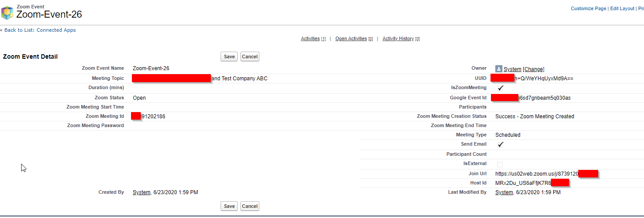The image size is (644, 218).
Task: Click the Change owner link
Action: [x=534, y=69]
